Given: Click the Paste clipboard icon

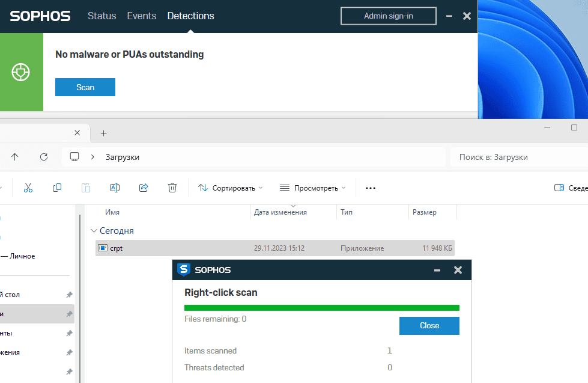Looking at the screenshot, I should tap(86, 188).
